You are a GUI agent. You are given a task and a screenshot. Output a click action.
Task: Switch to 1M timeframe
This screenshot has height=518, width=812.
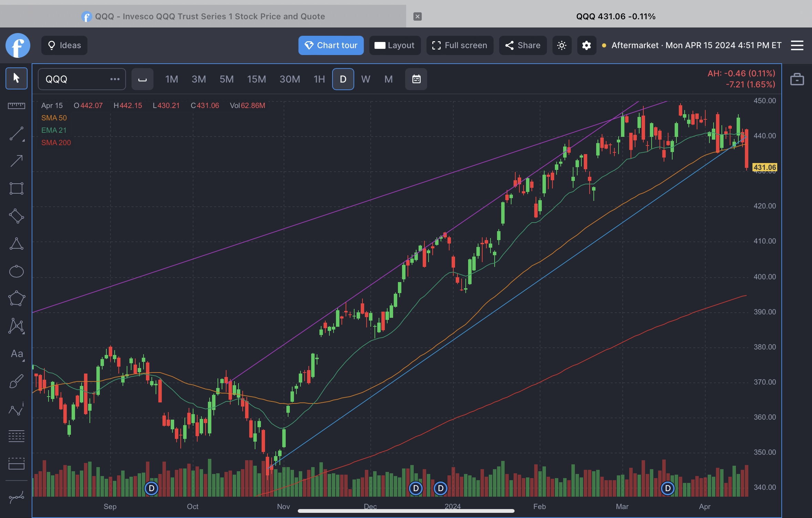172,79
